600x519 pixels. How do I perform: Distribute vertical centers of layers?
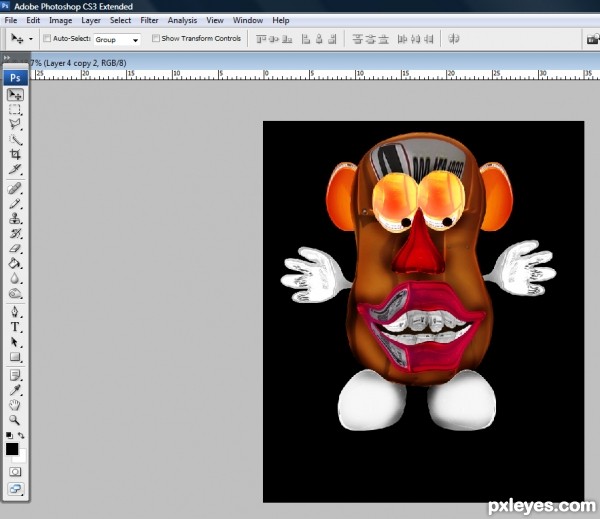(370, 39)
